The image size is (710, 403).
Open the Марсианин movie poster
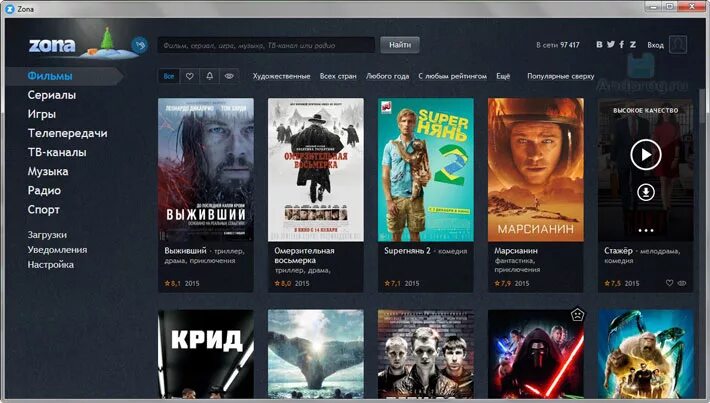click(536, 170)
